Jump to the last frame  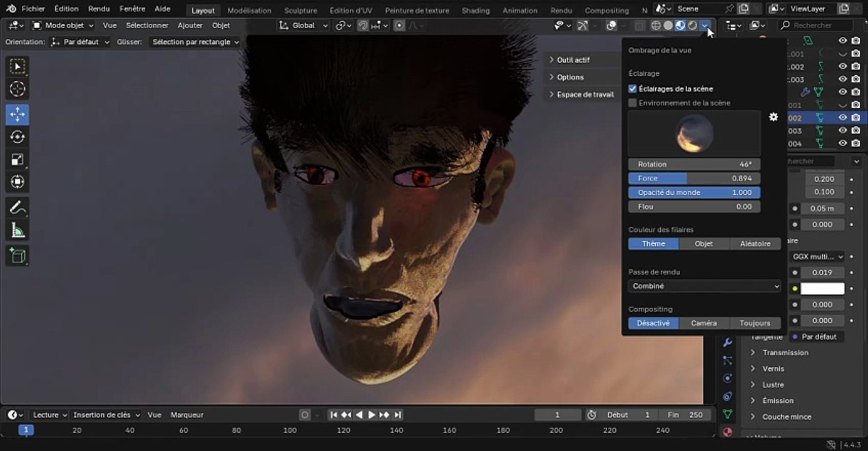point(397,415)
